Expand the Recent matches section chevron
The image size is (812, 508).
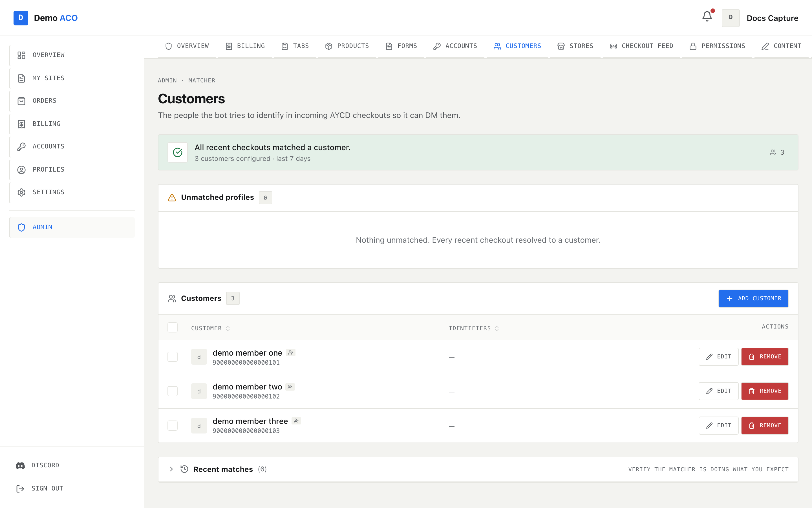171,469
